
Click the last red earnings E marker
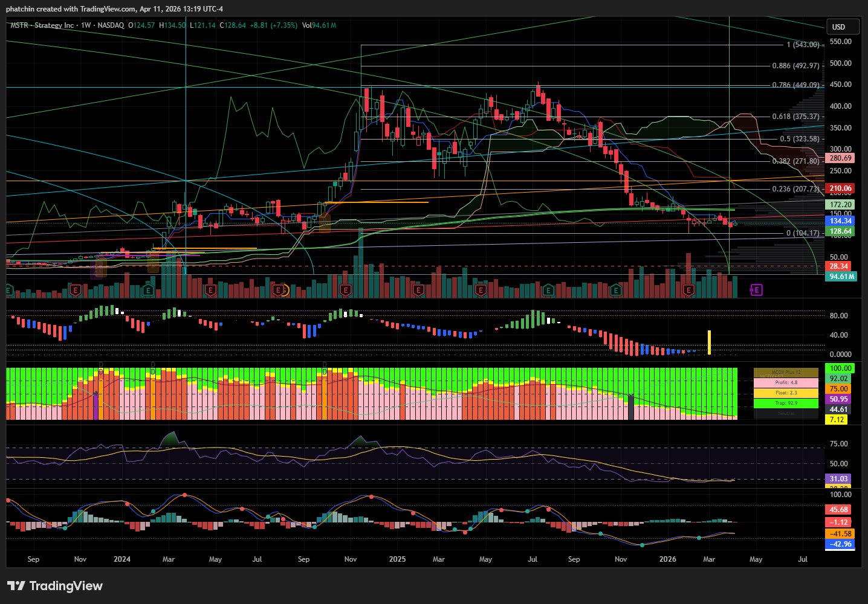(688, 291)
